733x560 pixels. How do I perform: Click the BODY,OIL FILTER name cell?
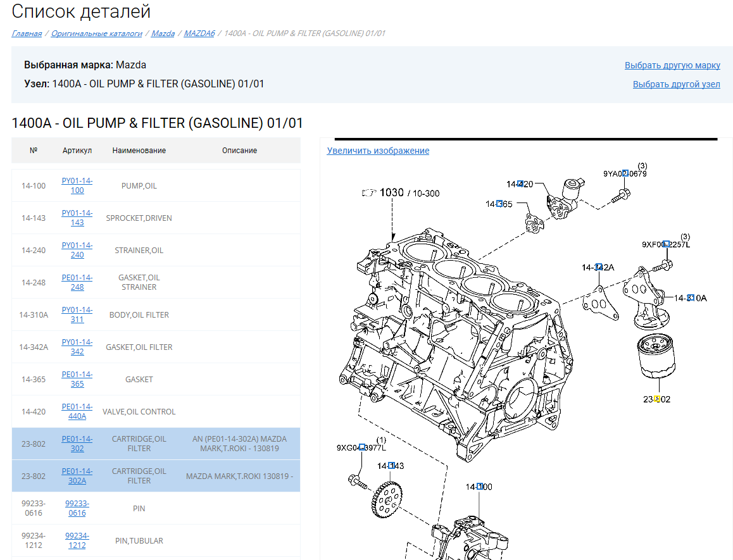point(139,314)
